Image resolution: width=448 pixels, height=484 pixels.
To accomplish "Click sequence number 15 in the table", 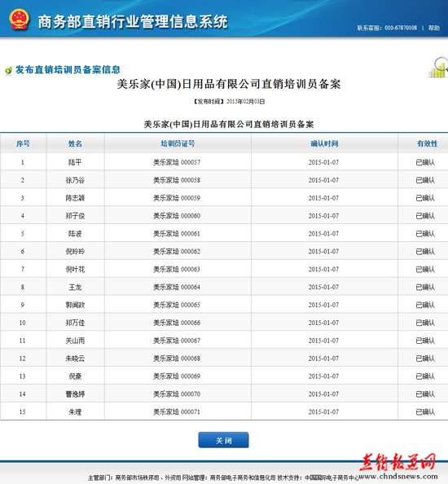I will [23, 411].
